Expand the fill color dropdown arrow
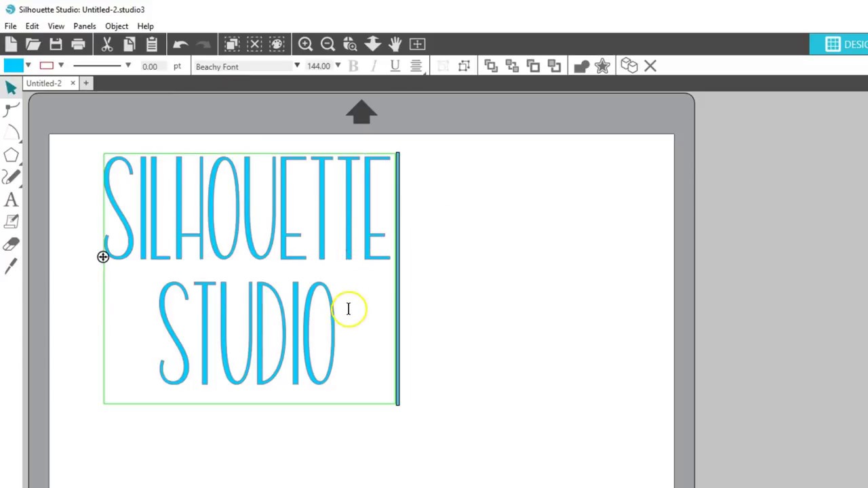The width and height of the screenshot is (868, 488). click(x=28, y=66)
